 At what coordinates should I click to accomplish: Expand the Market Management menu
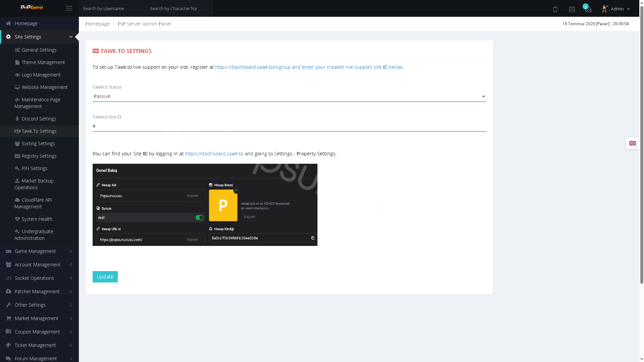(x=39, y=318)
